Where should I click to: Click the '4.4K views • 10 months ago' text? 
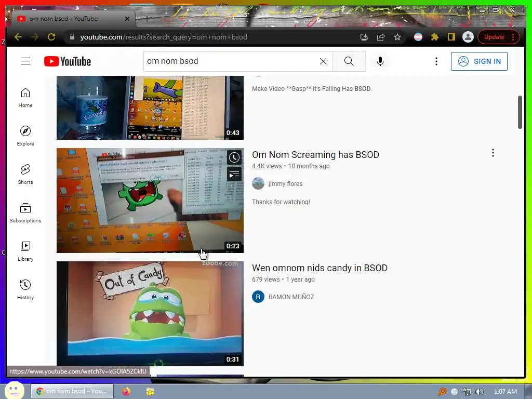click(291, 166)
